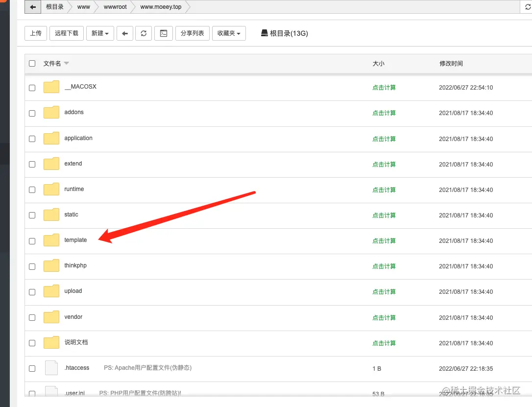
Task: Click the date 2022/06/27 22:54:10
Action: coord(466,88)
